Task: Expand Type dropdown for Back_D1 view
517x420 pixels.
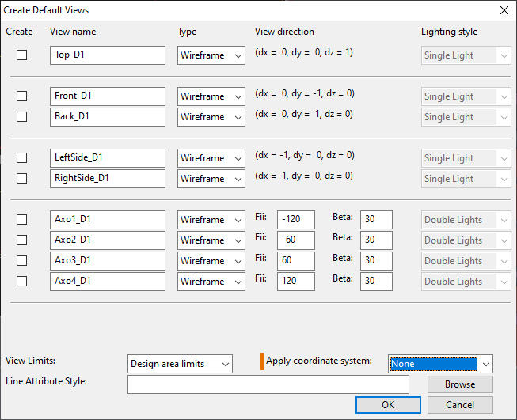Action: [211, 117]
